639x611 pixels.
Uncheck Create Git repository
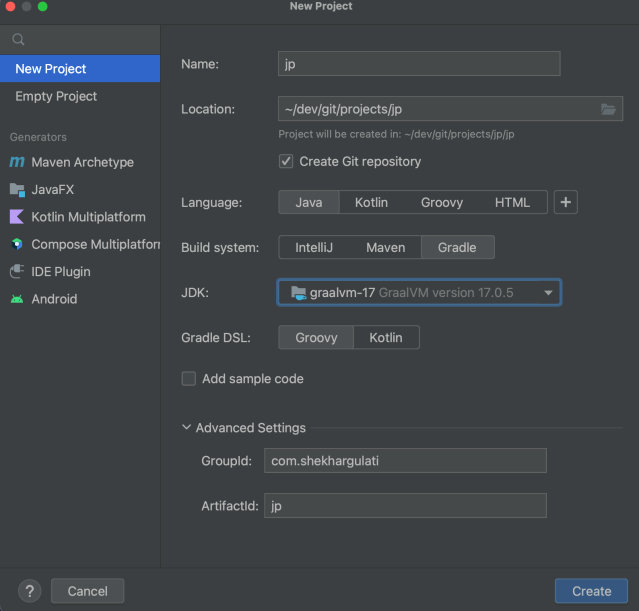[287, 162]
